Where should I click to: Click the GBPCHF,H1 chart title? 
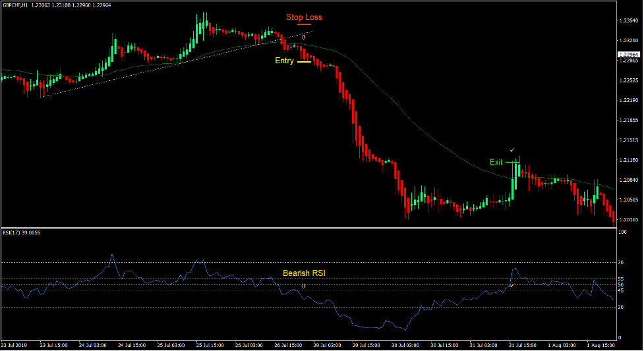[15, 5]
